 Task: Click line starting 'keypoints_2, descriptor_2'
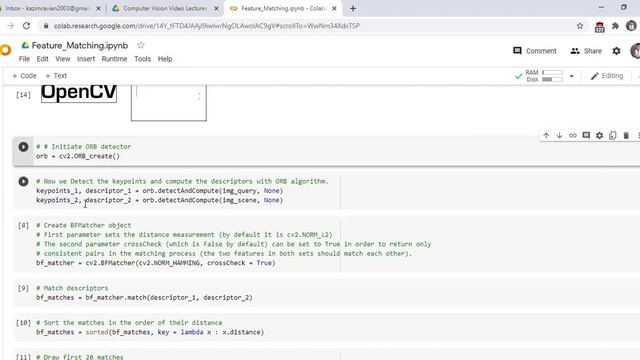point(160,200)
